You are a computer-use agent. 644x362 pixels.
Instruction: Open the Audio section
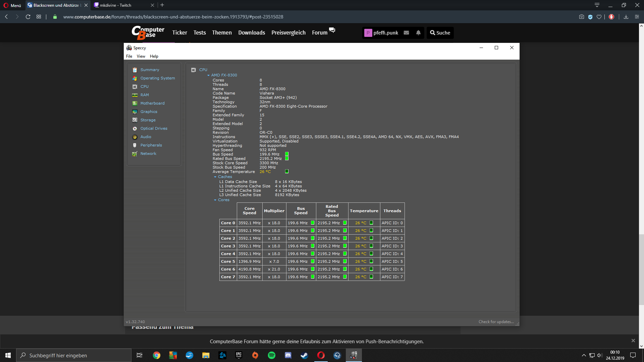[x=146, y=137]
